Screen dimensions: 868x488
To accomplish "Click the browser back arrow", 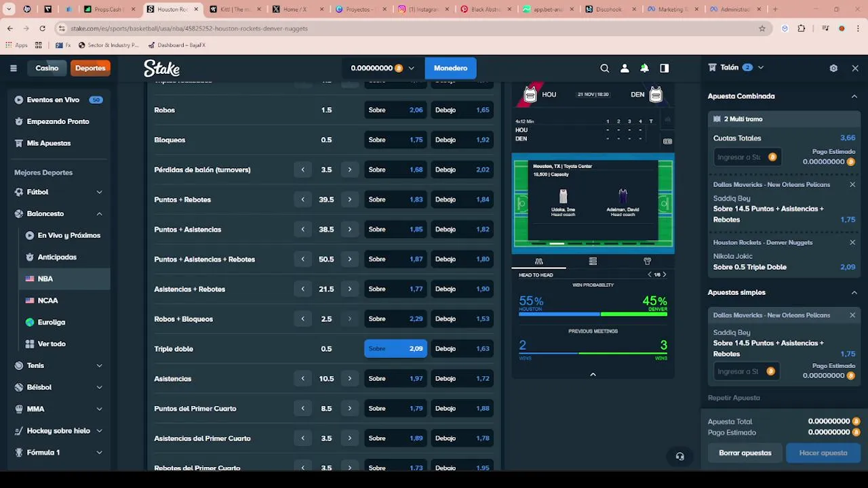I will pos(9,28).
